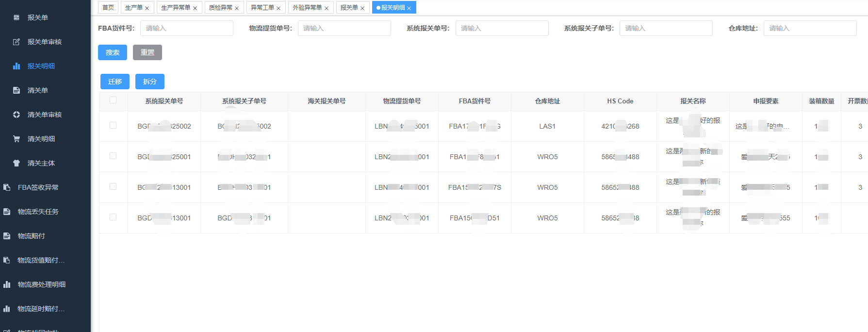868x332 pixels.
Task: Click the 清关单审核 sidebar icon
Action: [16, 115]
